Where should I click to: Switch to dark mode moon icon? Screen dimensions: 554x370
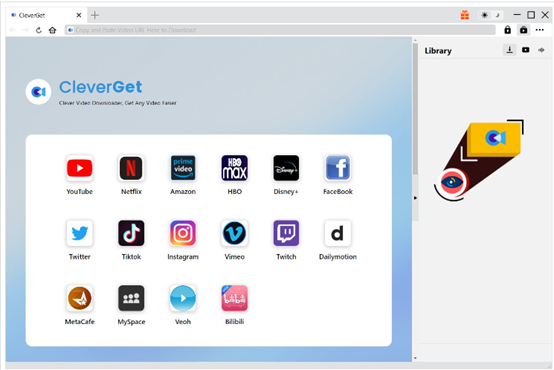497,15
